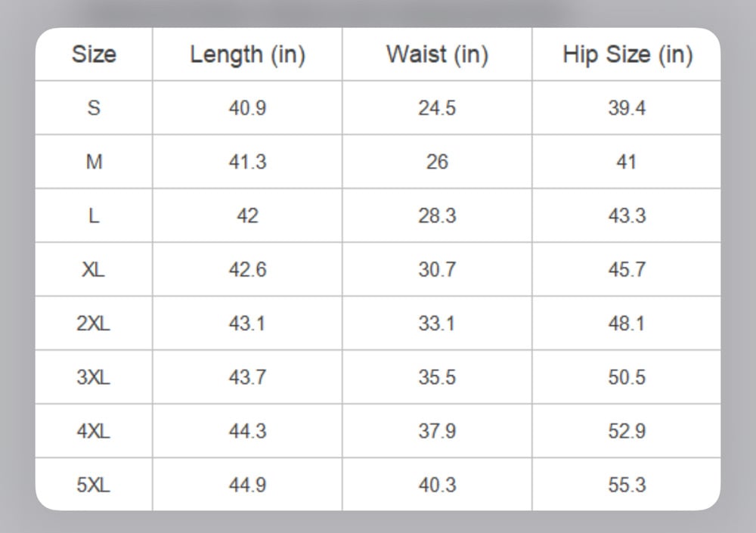Click length value 40.9 for size S

247,107
